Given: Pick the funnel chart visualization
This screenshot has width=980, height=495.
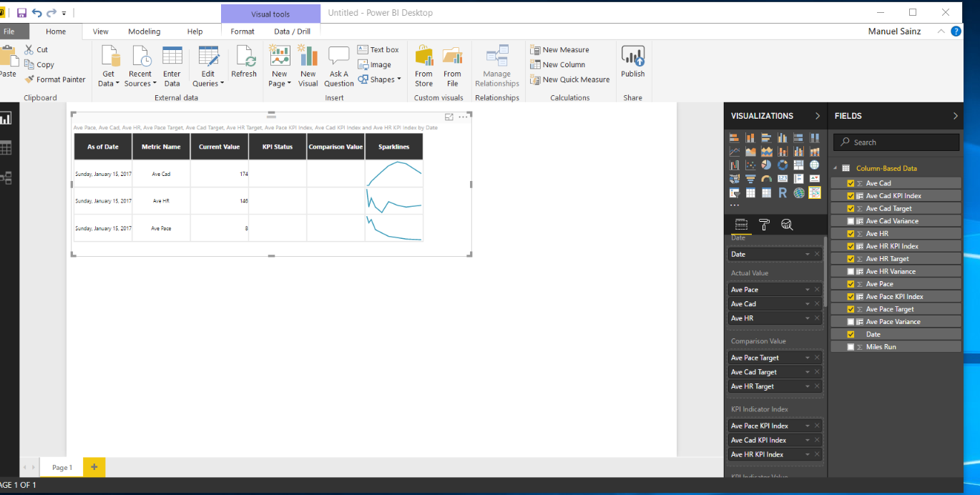Looking at the screenshot, I should pyautogui.click(x=750, y=178).
